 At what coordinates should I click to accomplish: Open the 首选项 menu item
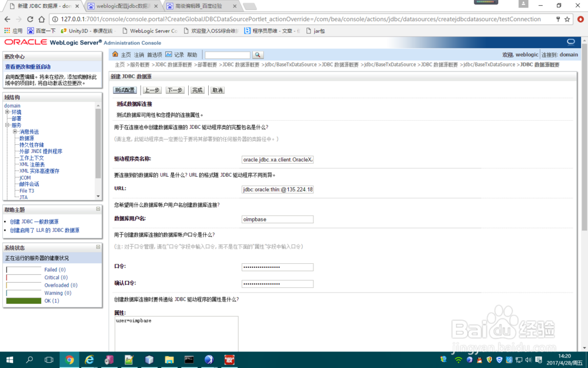tap(155, 55)
